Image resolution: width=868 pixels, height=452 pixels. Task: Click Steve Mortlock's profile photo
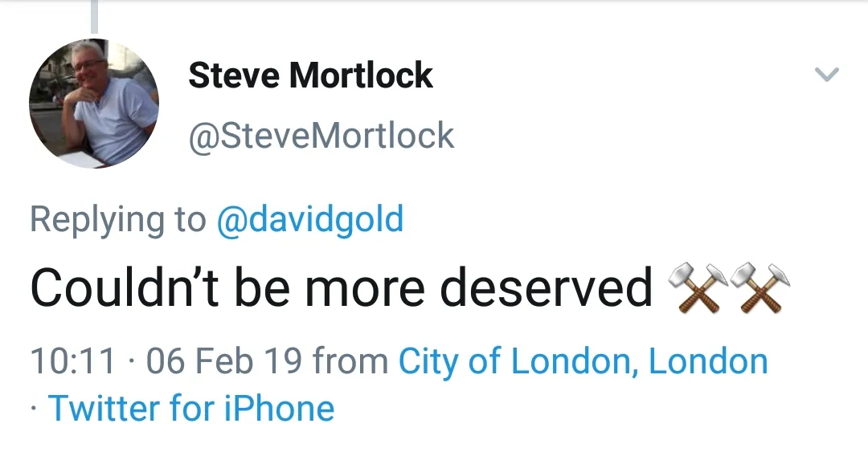[94, 104]
